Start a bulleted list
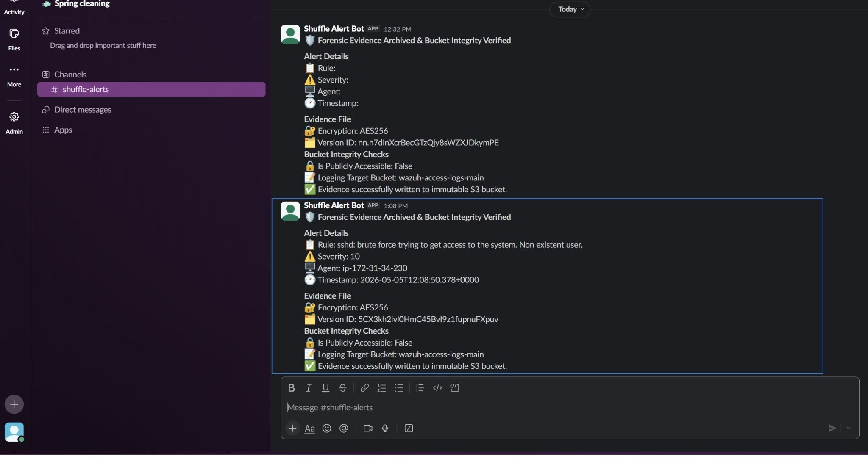The width and height of the screenshot is (868, 459). point(399,388)
